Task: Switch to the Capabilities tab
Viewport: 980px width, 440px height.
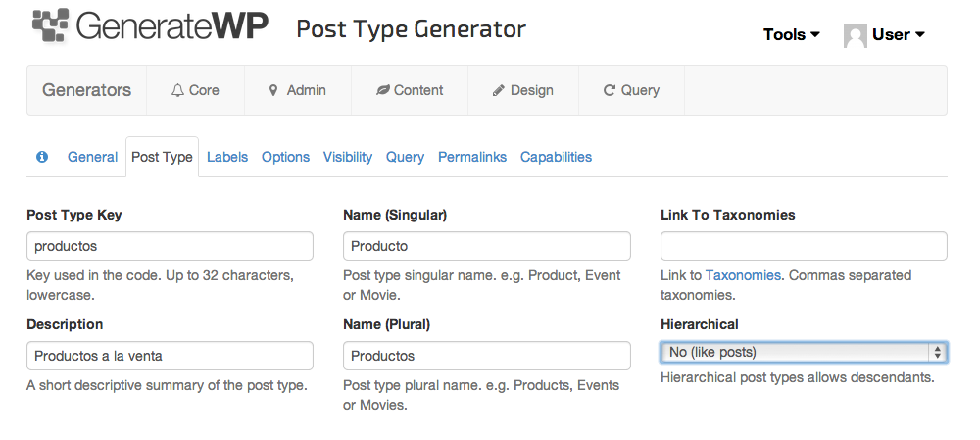Action: coord(556,157)
